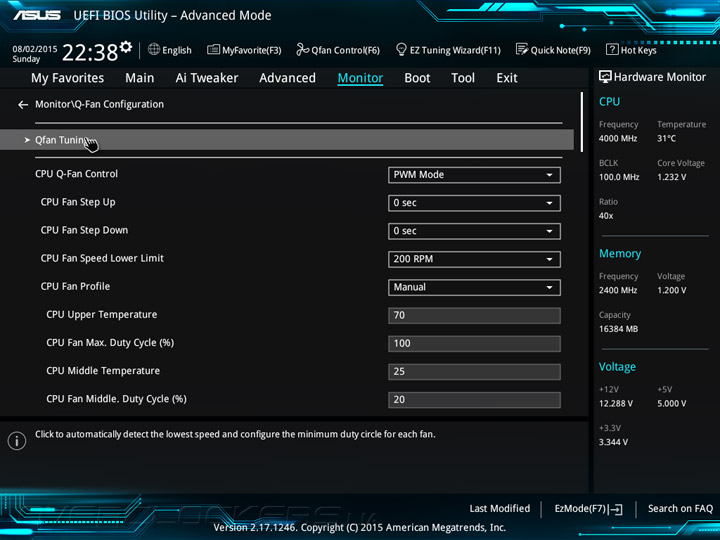Click the CPU Fan Step Down label
Screen dimensions: 720x540
pyautogui.click(x=84, y=230)
